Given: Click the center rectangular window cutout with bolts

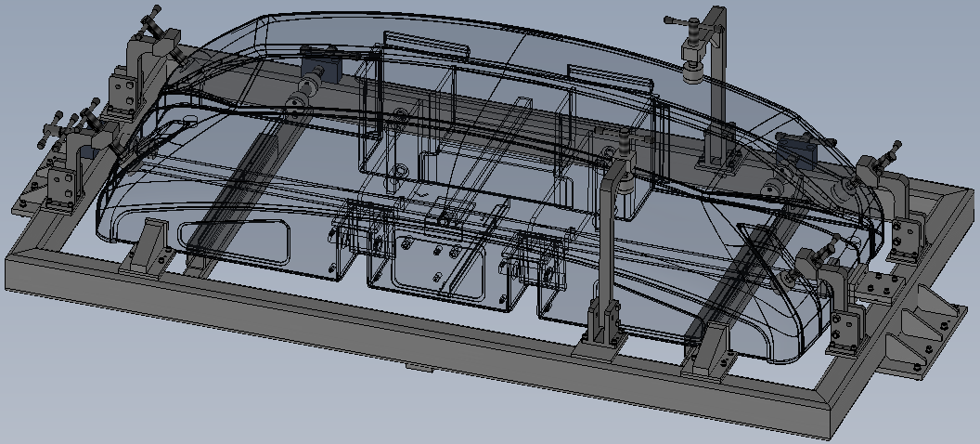Looking at the screenshot, I should click(x=437, y=267).
